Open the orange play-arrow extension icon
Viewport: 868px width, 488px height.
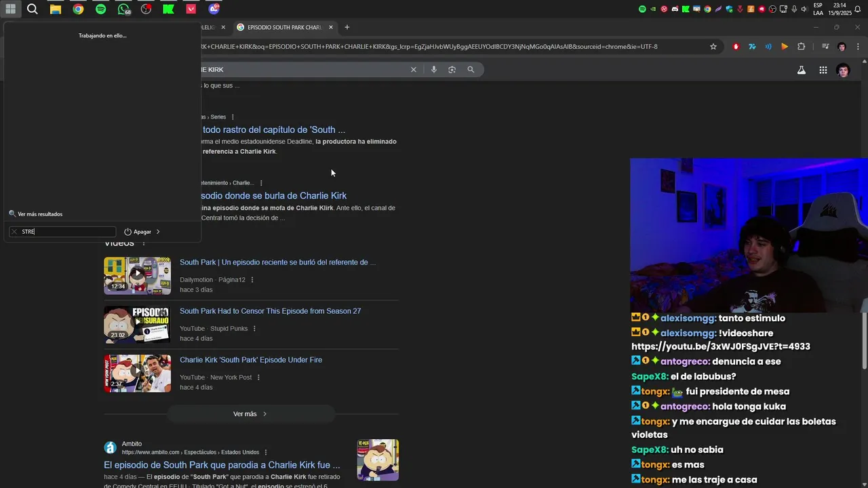pyautogui.click(x=785, y=47)
